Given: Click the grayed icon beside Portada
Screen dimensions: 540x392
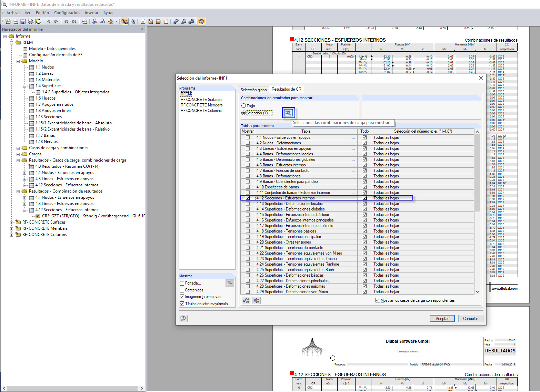Looking at the screenshot, I should click(x=230, y=283).
